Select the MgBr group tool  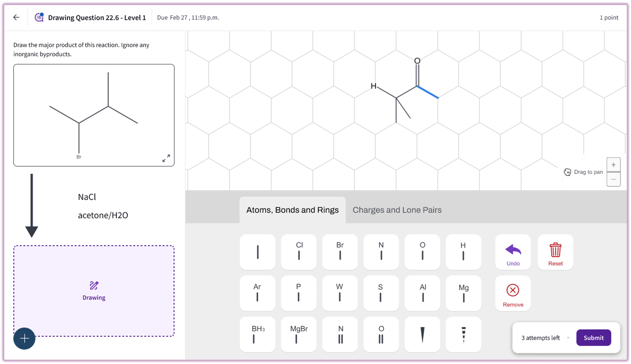coord(299,335)
